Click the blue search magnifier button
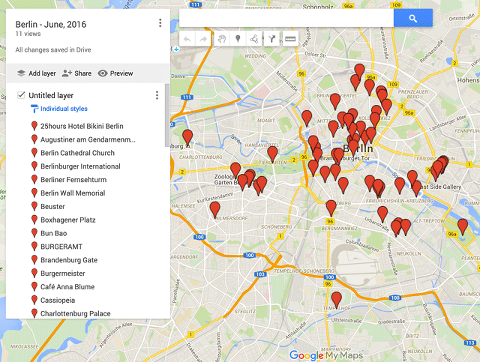 (x=413, y=18)
